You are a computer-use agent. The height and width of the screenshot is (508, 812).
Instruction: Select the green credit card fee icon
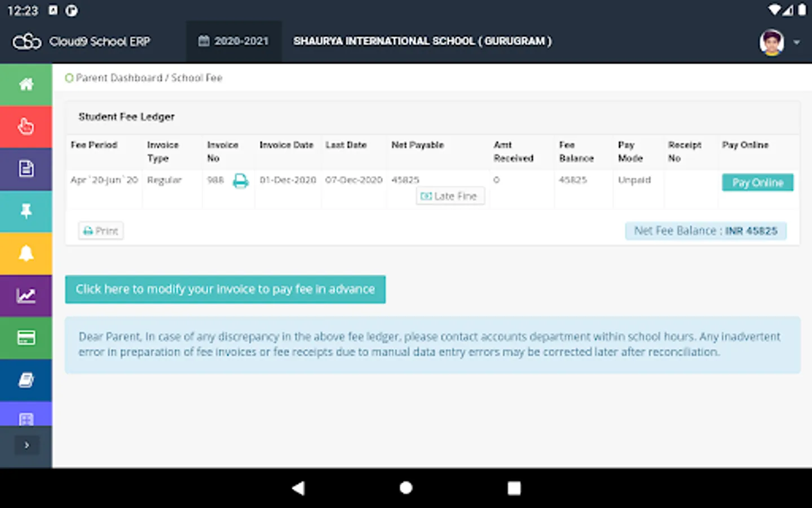[x=26, y=338]
